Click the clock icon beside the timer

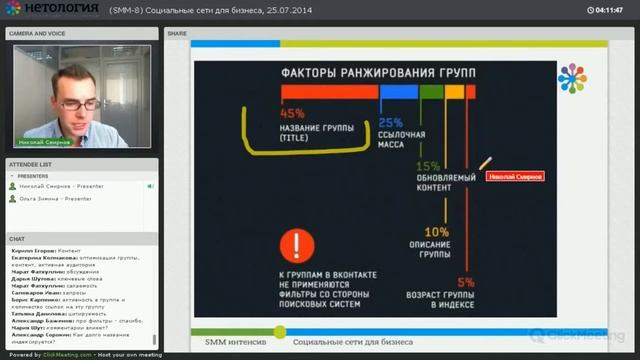pyautogui.click(x=590, y=10)
